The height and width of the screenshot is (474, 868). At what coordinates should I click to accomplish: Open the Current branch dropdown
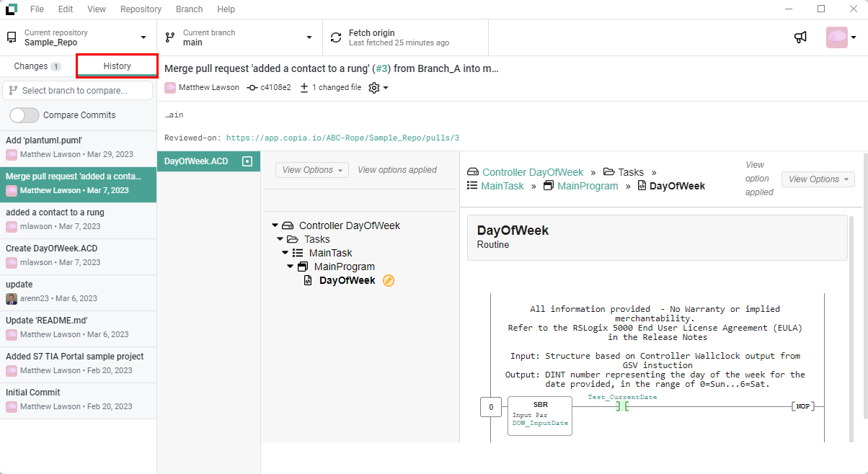click(x=239, y=37)
